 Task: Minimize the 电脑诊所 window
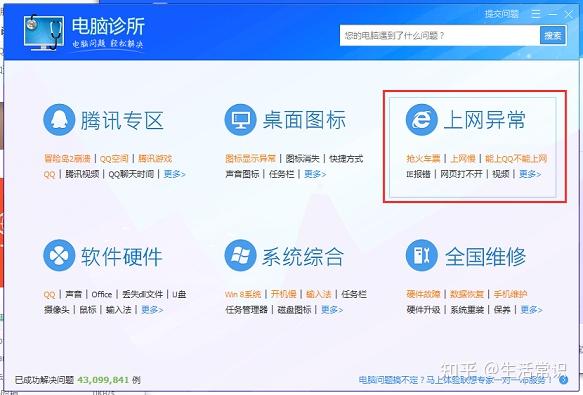553,14
